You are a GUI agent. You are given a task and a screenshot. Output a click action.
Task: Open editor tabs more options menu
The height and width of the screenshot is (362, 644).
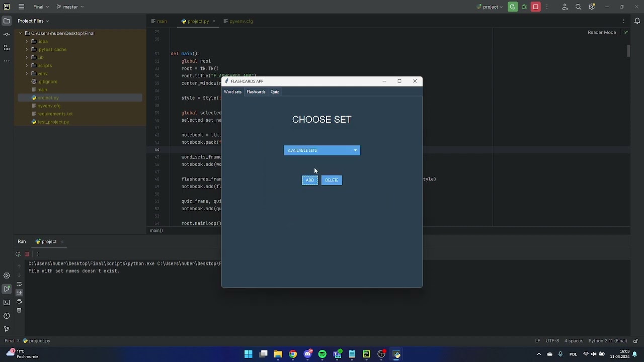click(x=624, y=21)
